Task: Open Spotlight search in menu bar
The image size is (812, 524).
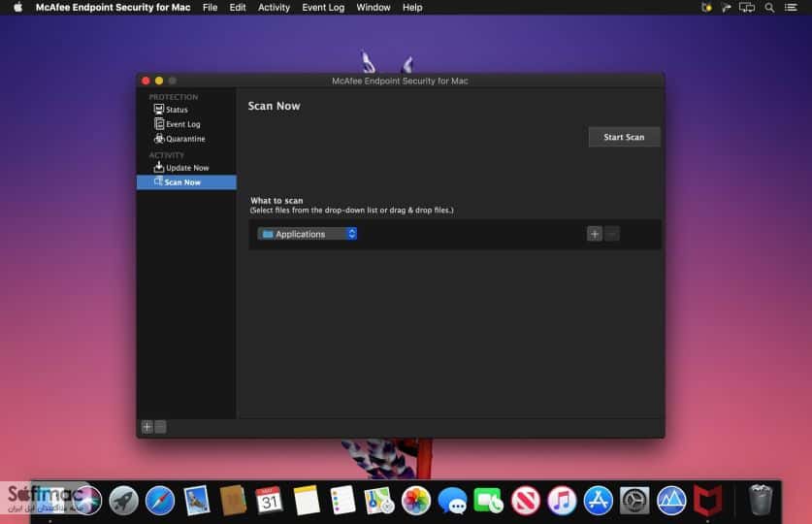Action: tap(769, 7)
